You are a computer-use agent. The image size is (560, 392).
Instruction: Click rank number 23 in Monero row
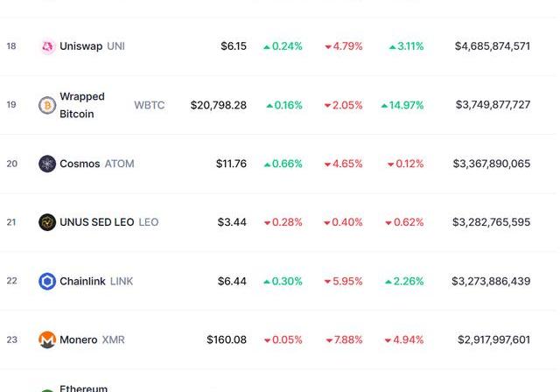point(11,339)
